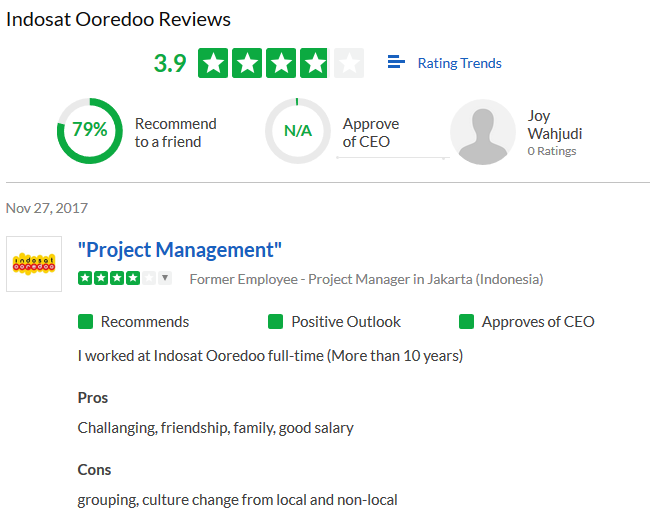Click the Indosat Ooredoo logo thumbnail
This screenshot has width=659, height=527.
coord(34,264)
